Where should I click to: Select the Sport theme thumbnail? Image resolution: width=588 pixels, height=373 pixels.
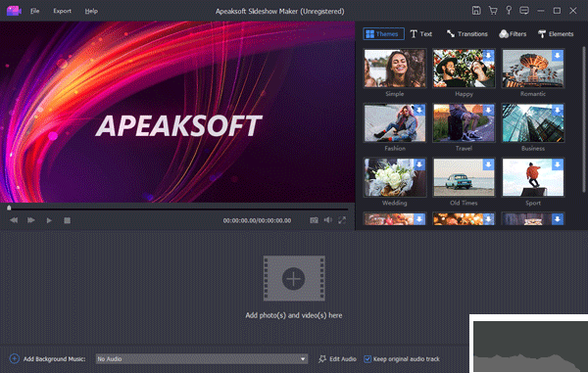point(533,177)
